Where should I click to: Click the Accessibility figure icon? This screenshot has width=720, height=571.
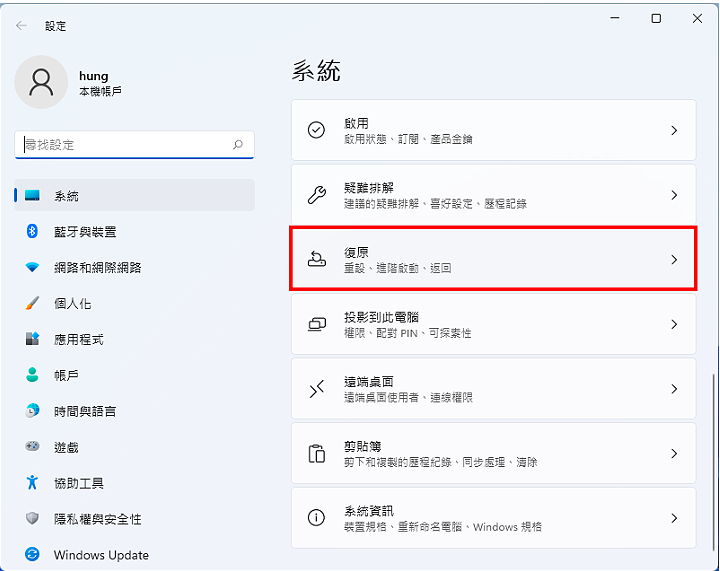(32, 482)
